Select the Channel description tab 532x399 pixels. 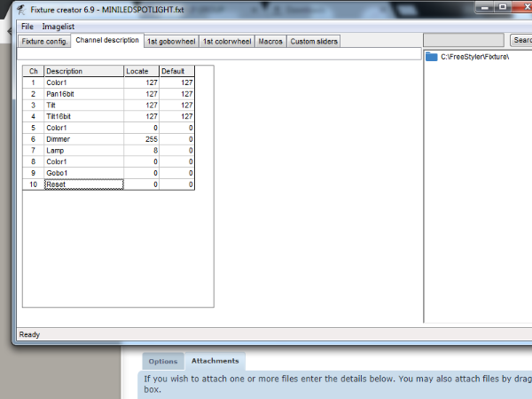coord(107,41)
